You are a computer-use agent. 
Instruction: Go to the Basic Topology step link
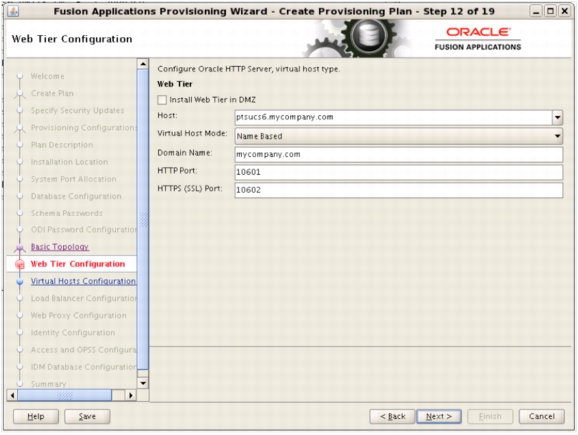60,247
